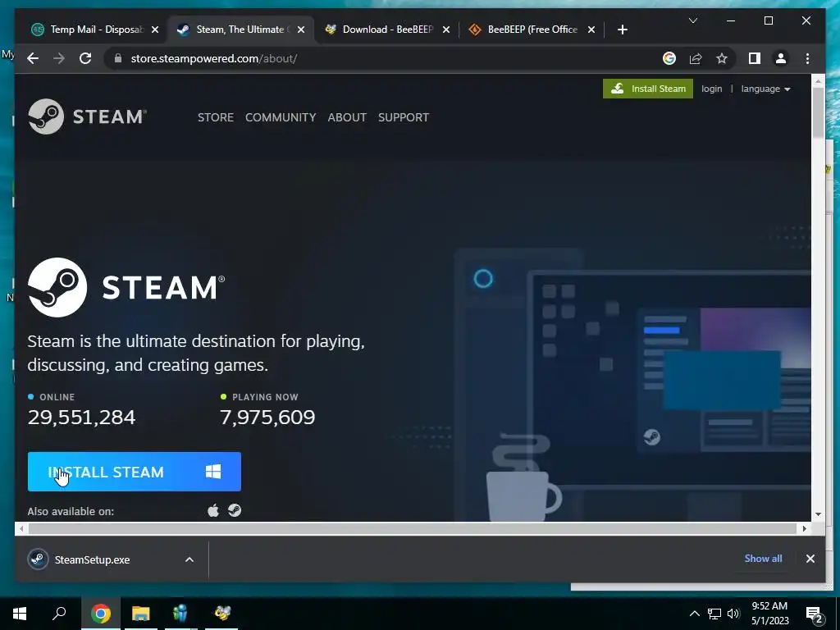Open the BeeBEEP bee taskbar icon
840x630 pixels.
pos(221,614)
